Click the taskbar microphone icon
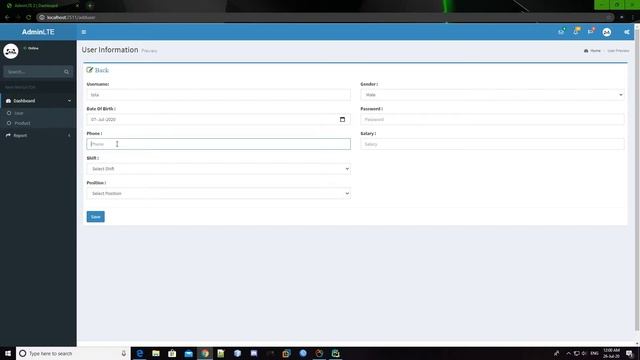This screenshot has height=360, width=640. [x=124, y=353]
